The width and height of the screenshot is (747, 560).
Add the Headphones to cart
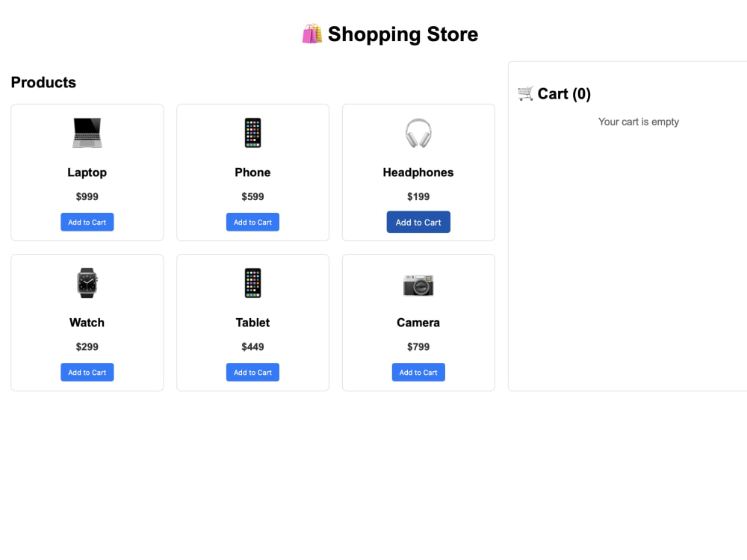coord(418,222)
